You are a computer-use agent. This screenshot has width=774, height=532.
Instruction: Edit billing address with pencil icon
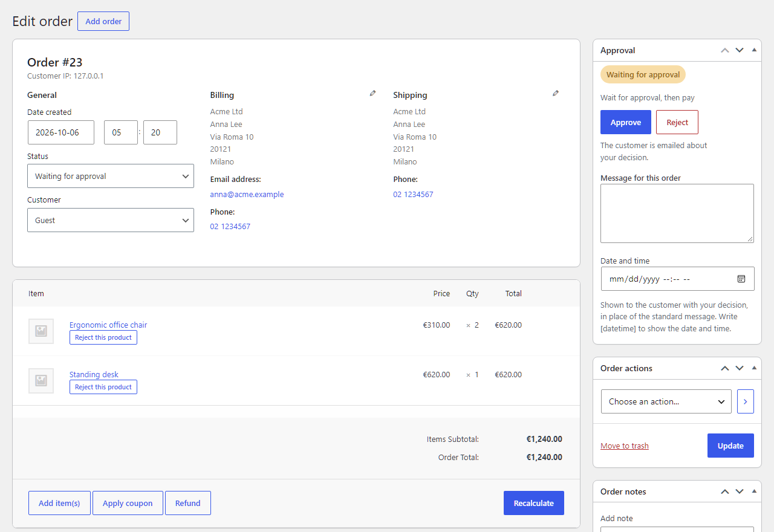372,93
